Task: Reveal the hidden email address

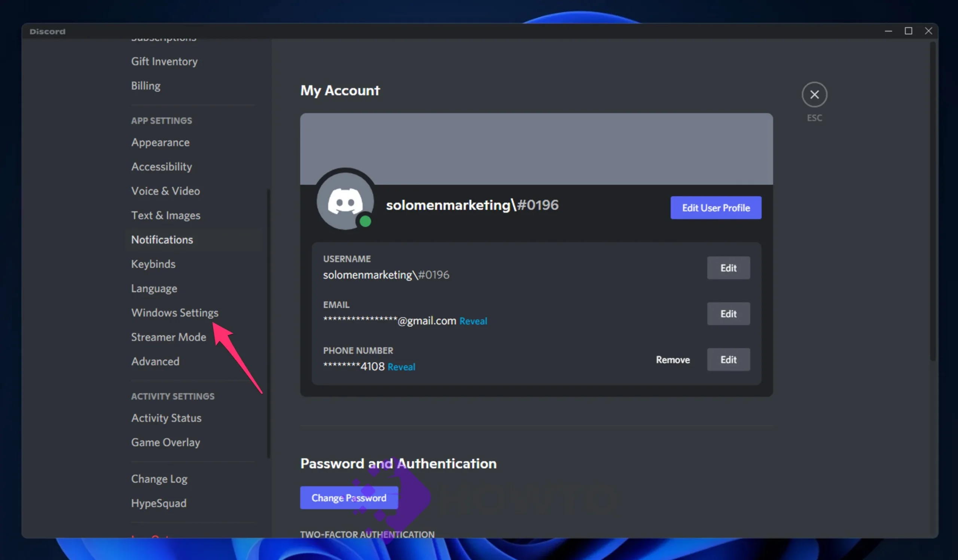Action: point(473,321)
